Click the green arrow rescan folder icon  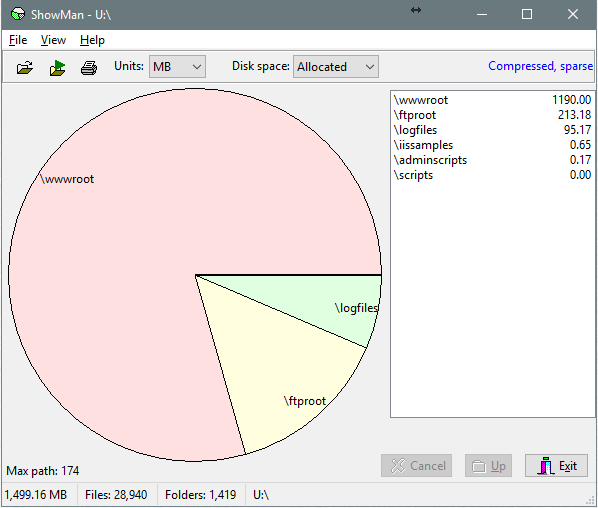[57, 68]
